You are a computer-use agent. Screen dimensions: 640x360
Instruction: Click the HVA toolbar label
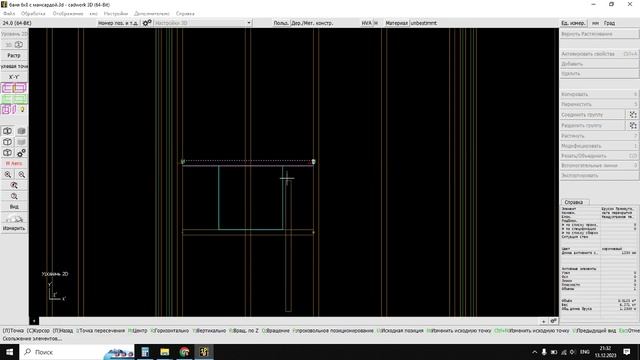(367, 23)
